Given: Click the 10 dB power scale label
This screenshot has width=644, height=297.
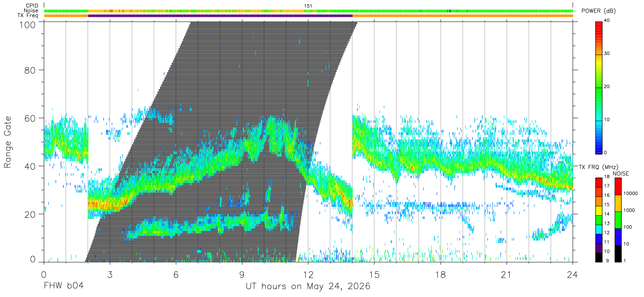Looking at the screenshot, I should point(608,119).
